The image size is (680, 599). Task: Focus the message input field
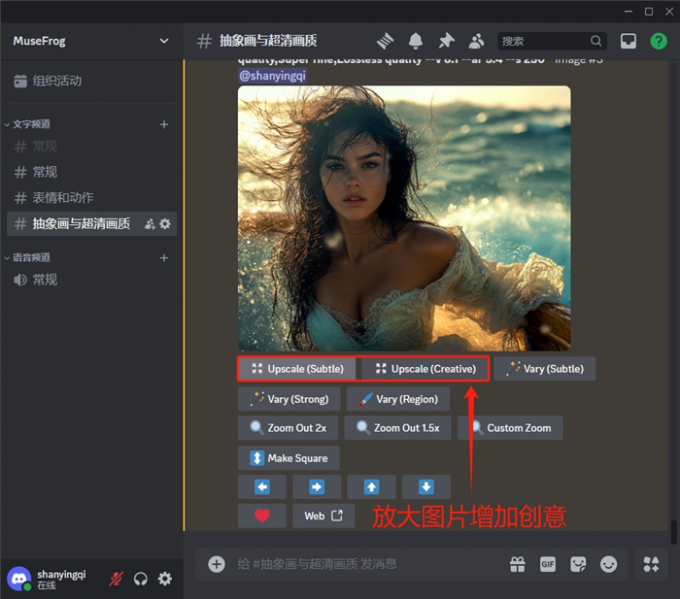369,564
